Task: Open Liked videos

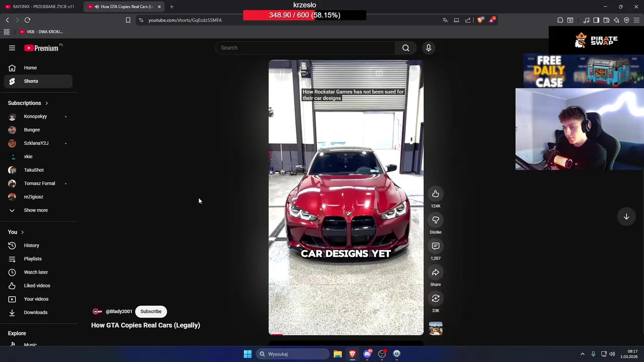Action: [x=38, y=286]
